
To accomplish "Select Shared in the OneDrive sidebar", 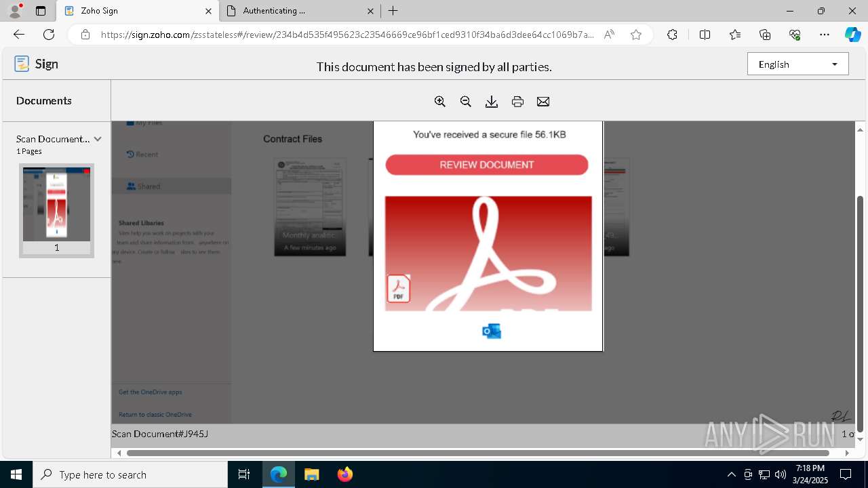I will [172, 186].
